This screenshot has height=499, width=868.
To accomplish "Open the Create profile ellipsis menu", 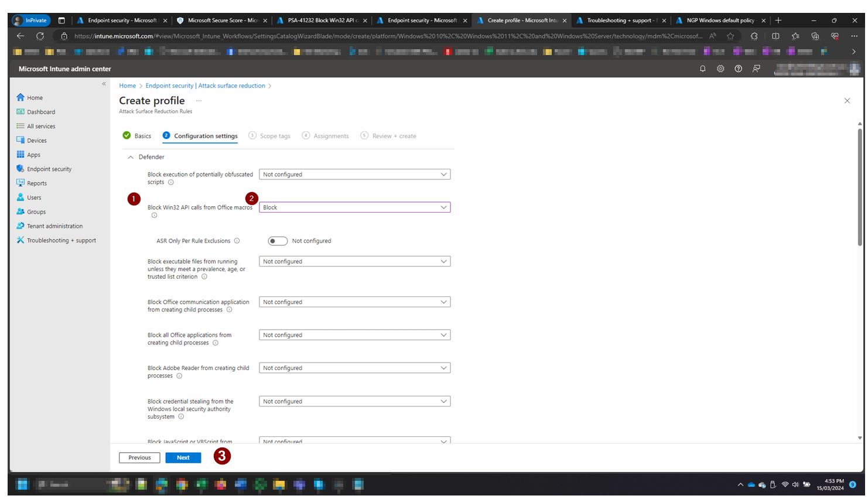I will (x=199, y=101).
